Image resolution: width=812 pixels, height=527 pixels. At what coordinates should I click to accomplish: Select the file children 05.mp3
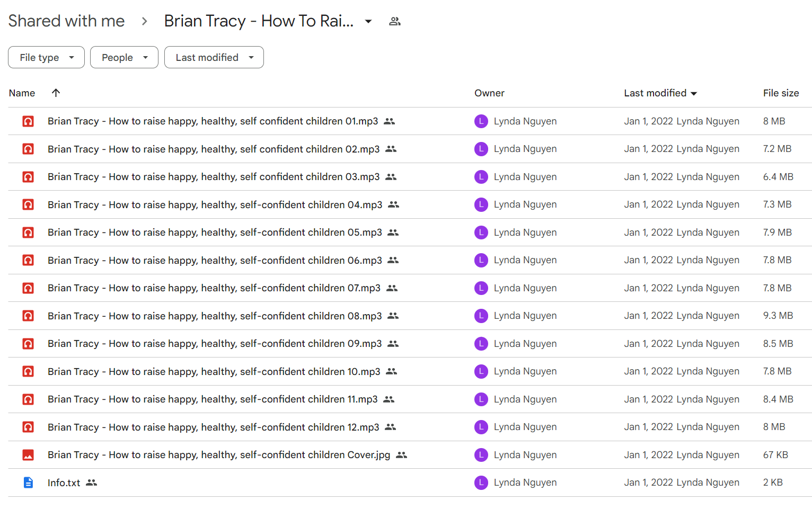click(215, 233)
